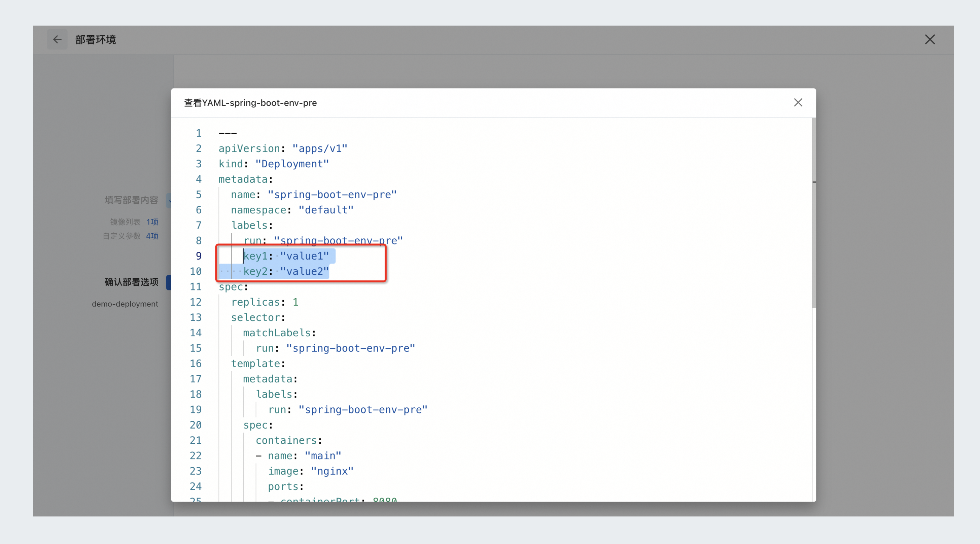Click the dialog title 查看YAML-spring-boot-env-pre
Screen dimensions: 980x544
point(250,103)
